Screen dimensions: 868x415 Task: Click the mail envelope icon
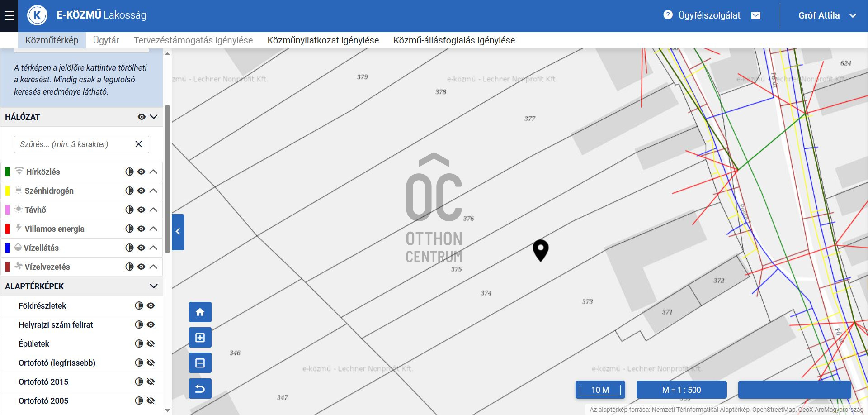[x=755, y=15]
